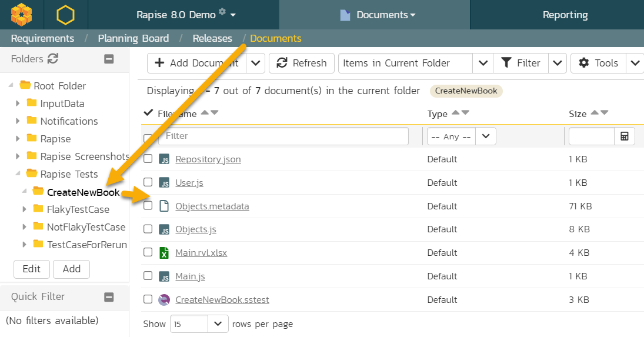Viewport: 644px width, 337px height.
Task: Open the Documents top menu
Action: [386, 15]
